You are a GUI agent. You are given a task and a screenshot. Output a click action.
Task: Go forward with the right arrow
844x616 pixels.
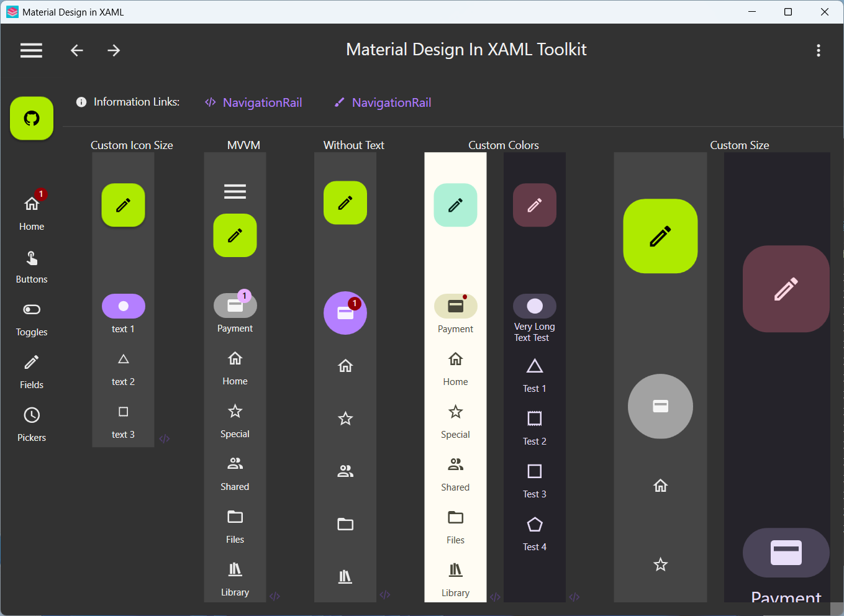point(114,50)
